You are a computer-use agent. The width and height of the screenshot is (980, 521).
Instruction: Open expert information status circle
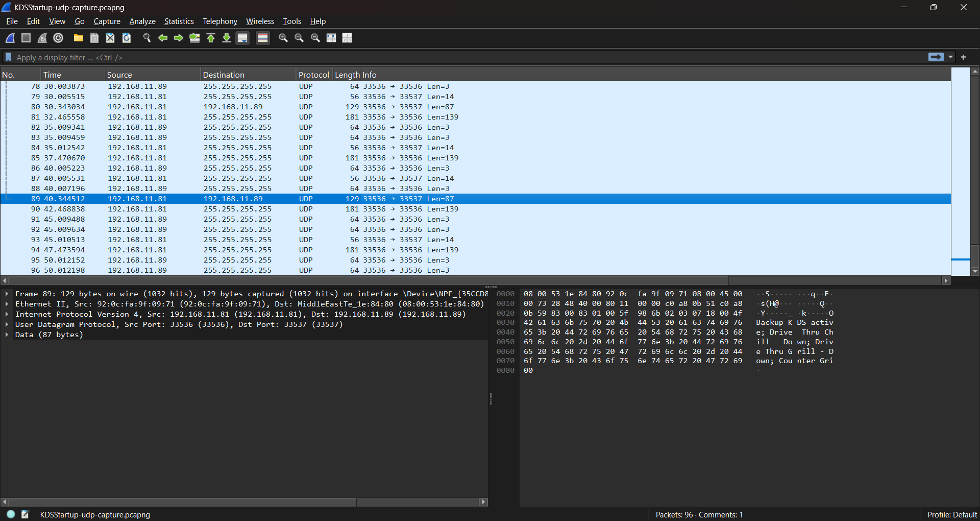tap(11, 514)
